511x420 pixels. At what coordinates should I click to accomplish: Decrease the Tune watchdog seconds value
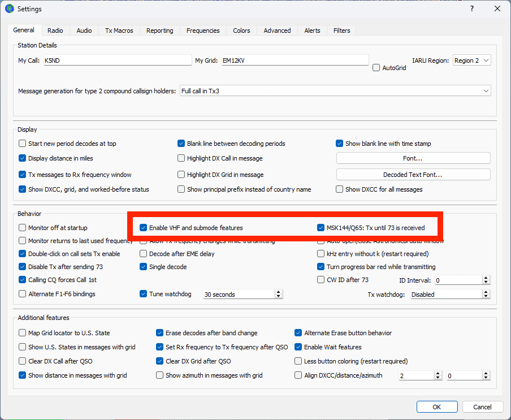pyautogui.click(x=278, y=297)
